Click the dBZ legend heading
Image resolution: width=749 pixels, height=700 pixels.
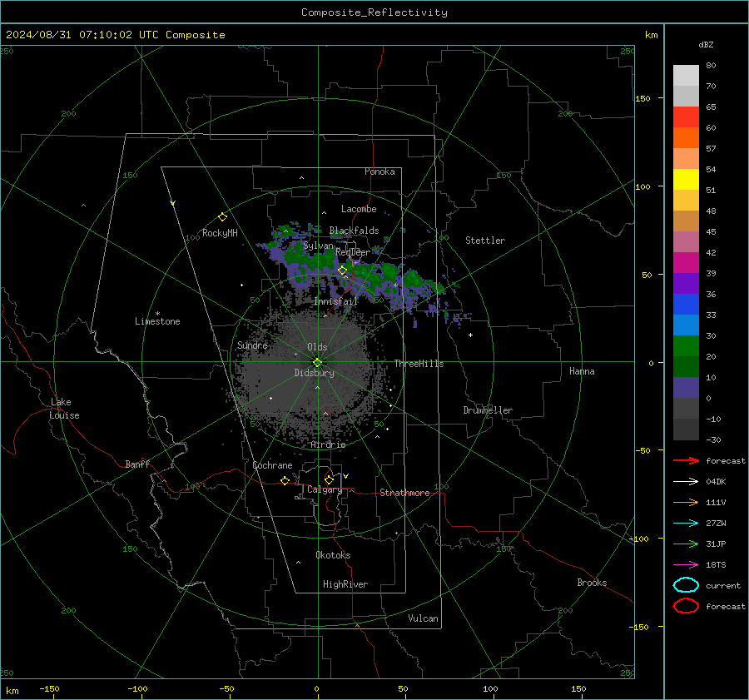click(x=706, y=44)
